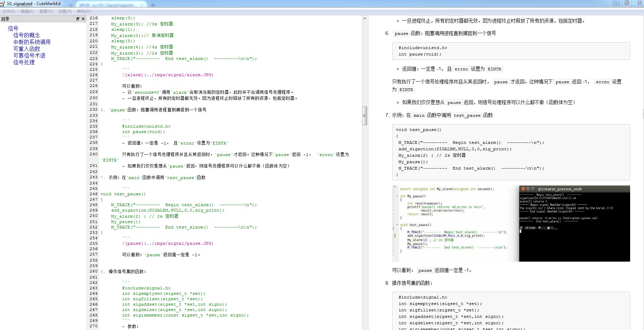Click editor scrollbar up arrow

click(364, 18)
